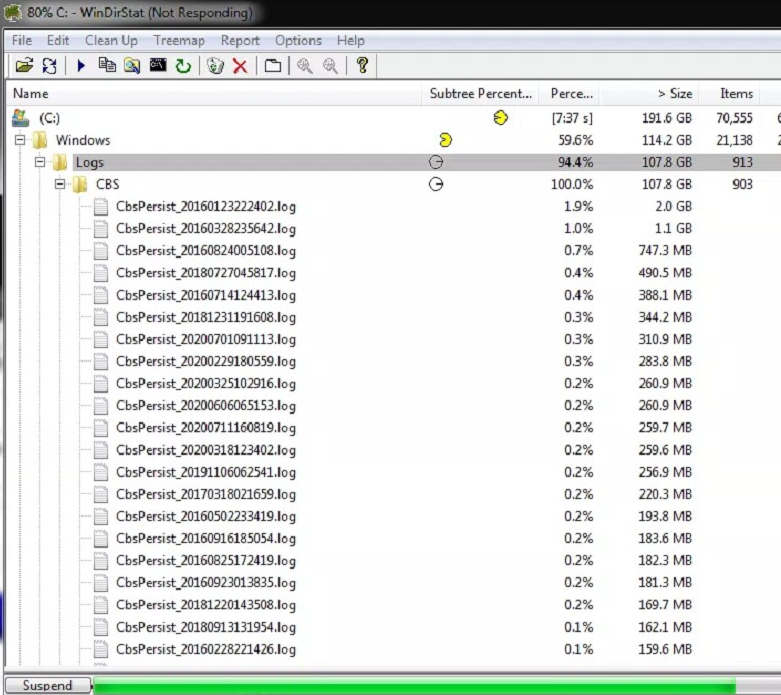Click the file icon of CbsPersist_20160123222402.log

[x=101, y=206]
